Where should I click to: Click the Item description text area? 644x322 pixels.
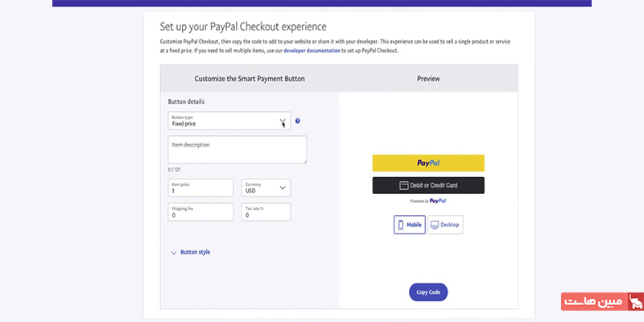[x=237, y=150]
